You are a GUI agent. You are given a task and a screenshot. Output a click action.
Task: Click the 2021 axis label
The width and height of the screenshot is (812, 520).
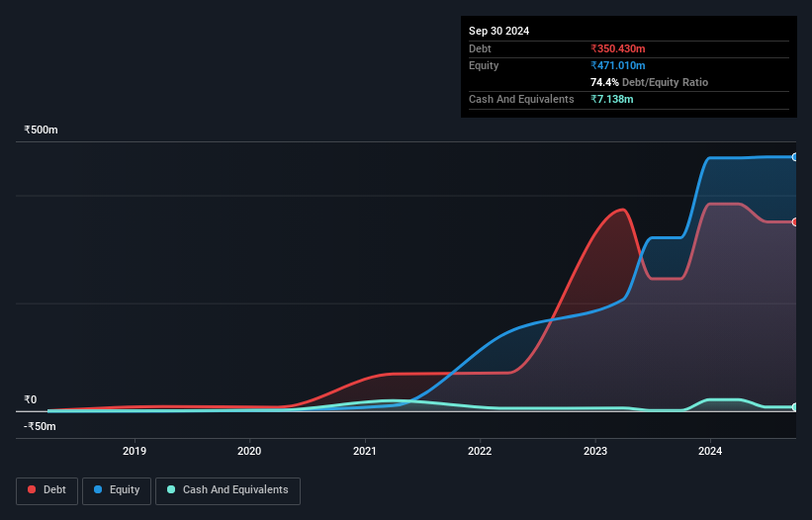pyautogui.click(x=365, y=451)
